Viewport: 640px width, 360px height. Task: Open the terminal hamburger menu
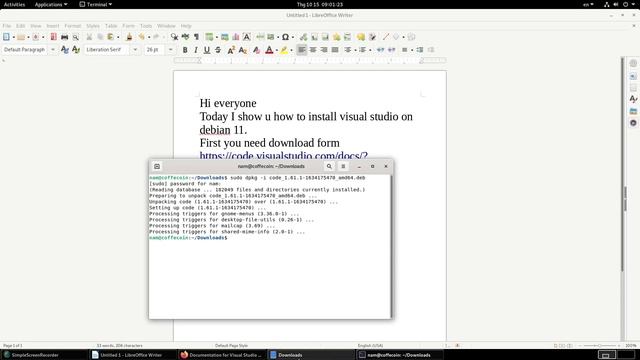343,167
